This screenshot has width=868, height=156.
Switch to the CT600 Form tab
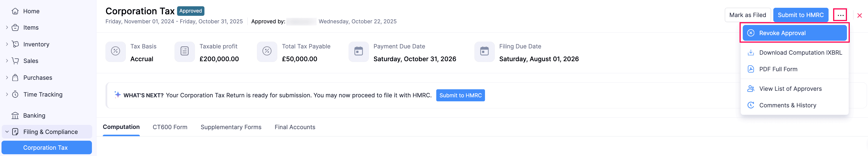[x=170, y=127]
